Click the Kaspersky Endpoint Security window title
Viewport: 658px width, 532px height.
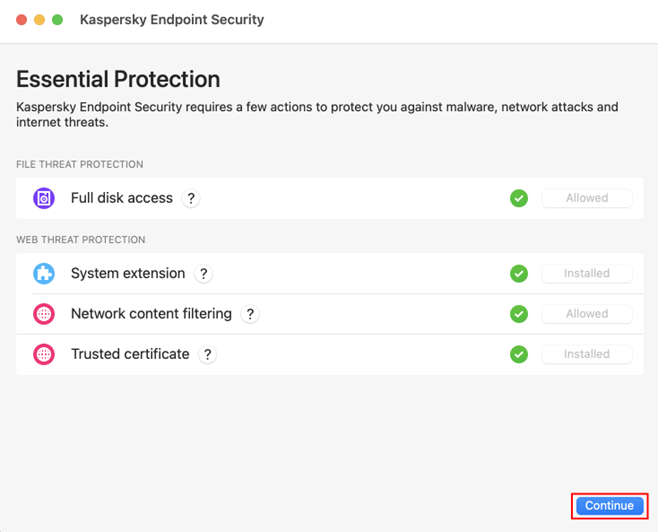coord(172,19)
